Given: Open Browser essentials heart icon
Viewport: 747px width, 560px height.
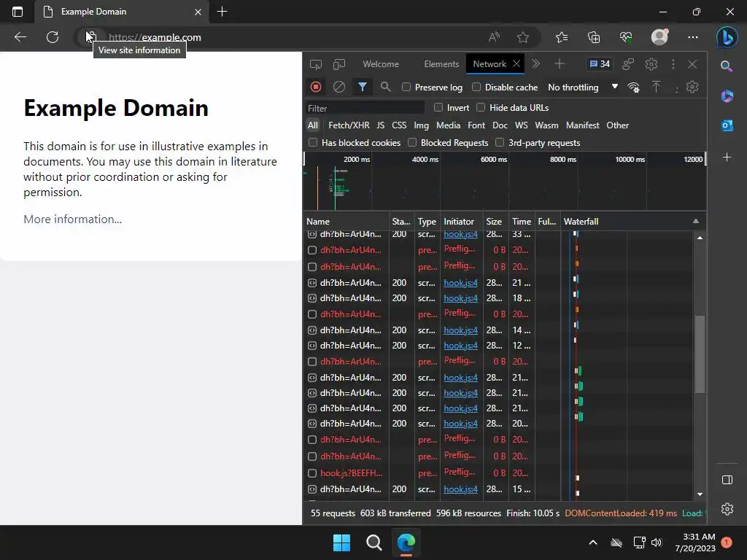Looking at the screenshot, I should click(626, 37).
